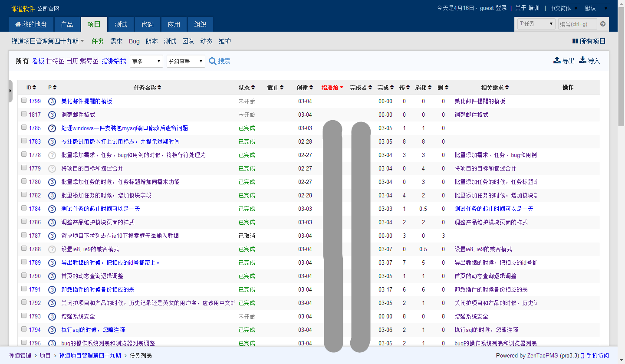Click the search magnifier icon
Image resolution: width=625 pixels, height=364 pixels.
point(213,61)
